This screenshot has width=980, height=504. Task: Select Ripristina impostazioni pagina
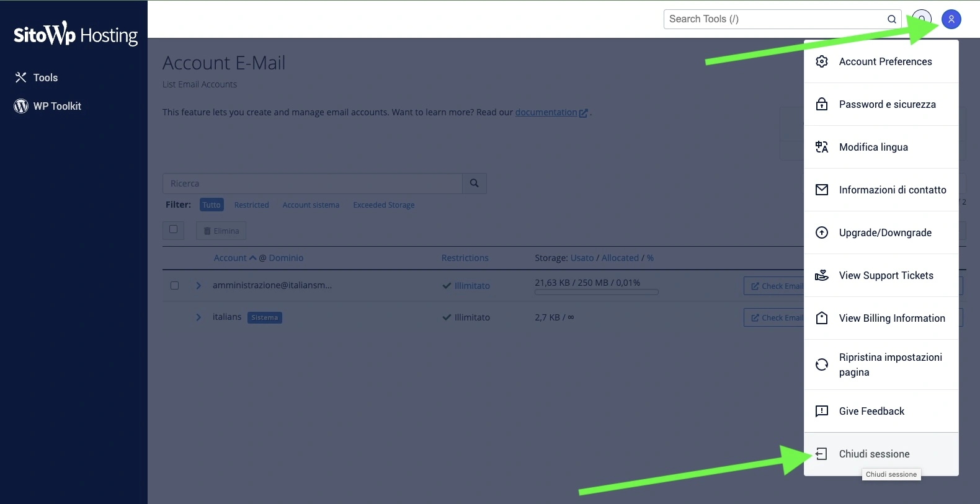click(881, 365)
